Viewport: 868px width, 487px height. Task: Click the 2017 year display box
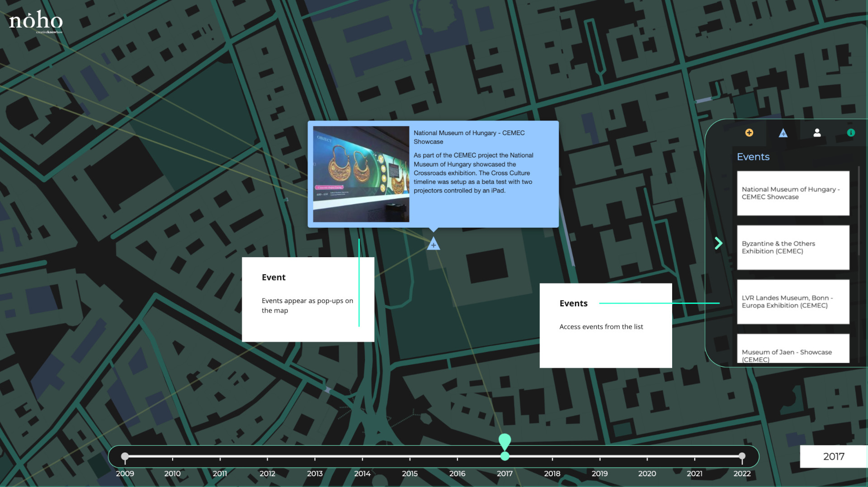point(833,457)
